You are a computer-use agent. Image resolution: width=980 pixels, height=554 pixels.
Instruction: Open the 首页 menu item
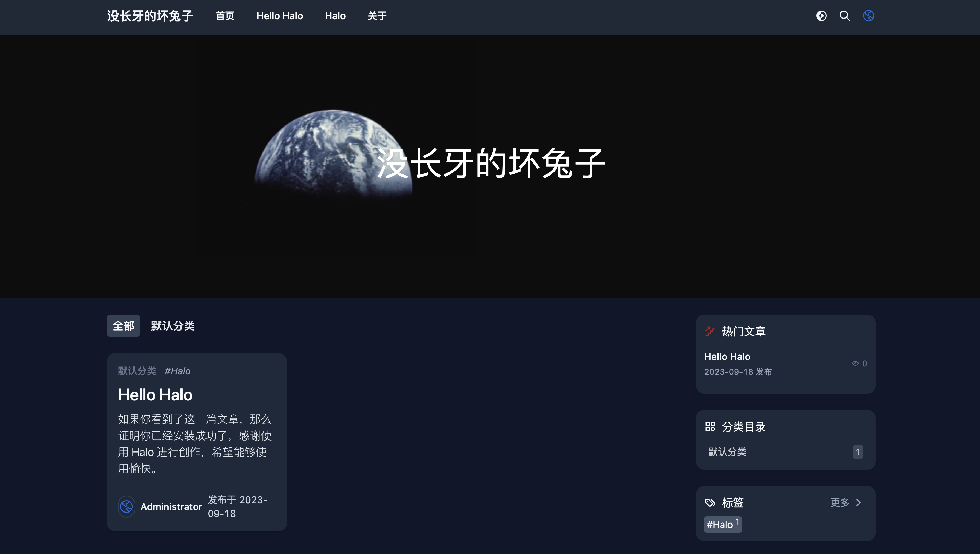tap(225, 16)
